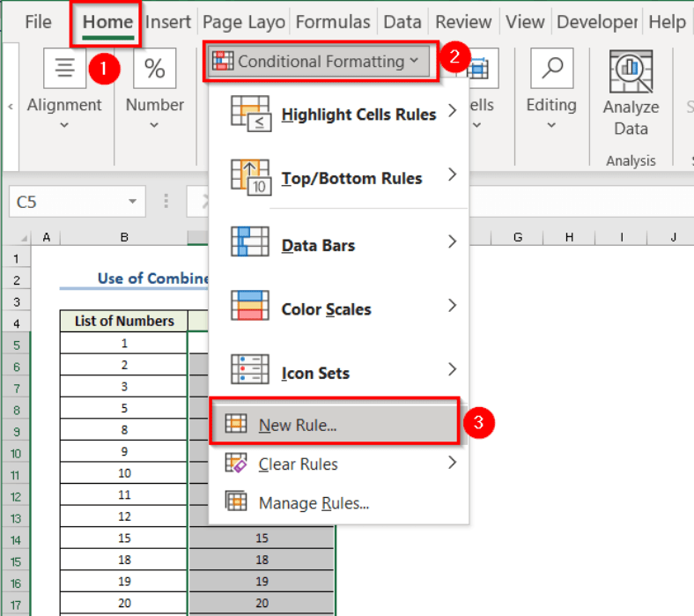Expand the Top/Bottom Rules submenu arrow

(x=452, y=174)
